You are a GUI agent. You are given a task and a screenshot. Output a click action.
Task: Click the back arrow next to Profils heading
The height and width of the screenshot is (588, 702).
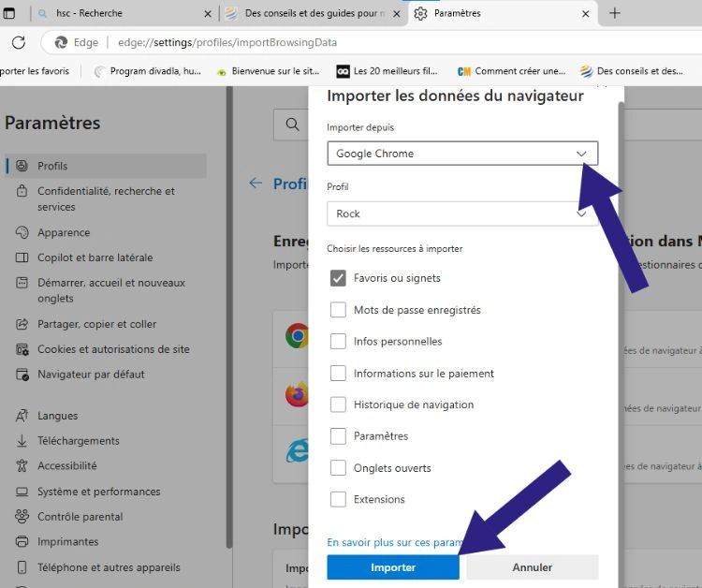pyautogui.click(x=256, y=183)
